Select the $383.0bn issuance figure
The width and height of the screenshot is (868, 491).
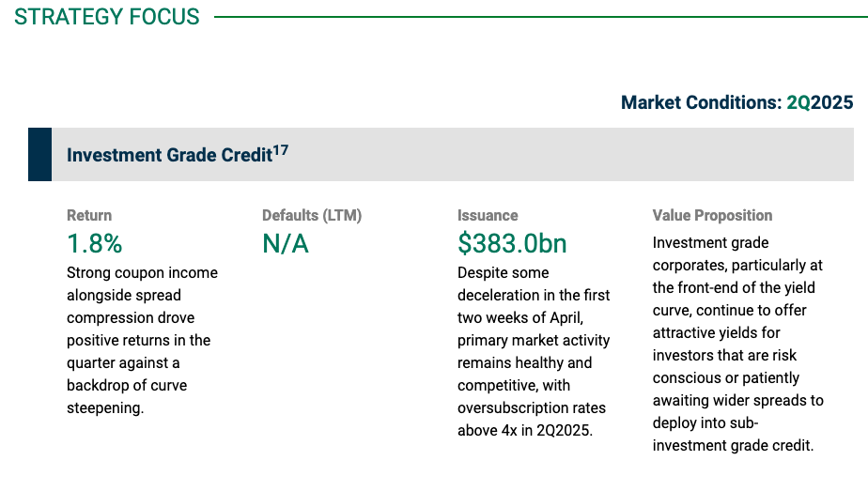512,244
